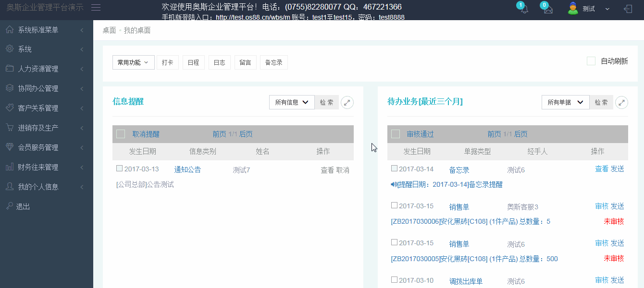
Task: Click 取消 in the 通知公告 row
Action: coord(343,170)
